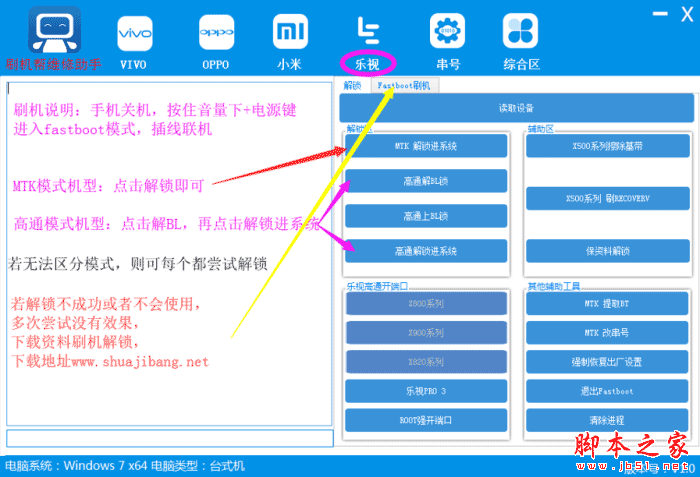Image resolution: width=700 pixels, height=477 pixels.
Task: Click the 保资料解锁 button
Action: (x=608, y=251)
